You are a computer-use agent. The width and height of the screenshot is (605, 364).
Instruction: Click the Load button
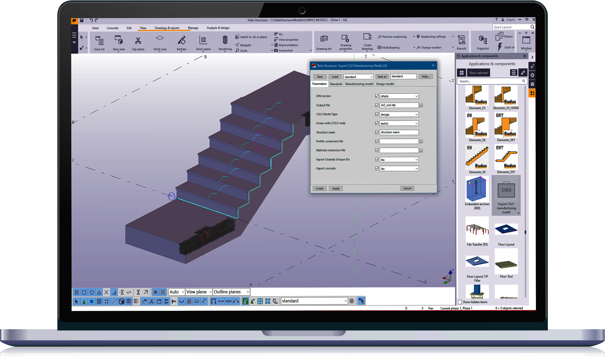[x=335, y=77]
